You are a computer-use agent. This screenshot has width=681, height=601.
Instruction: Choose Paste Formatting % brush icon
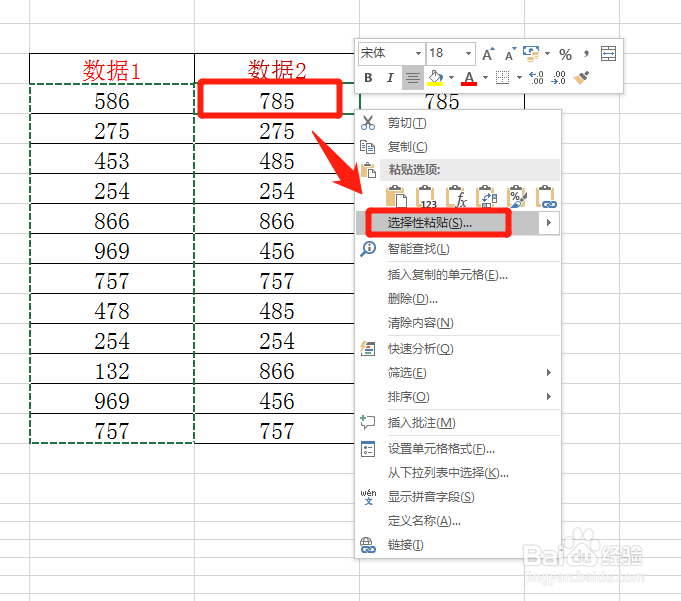517,197
